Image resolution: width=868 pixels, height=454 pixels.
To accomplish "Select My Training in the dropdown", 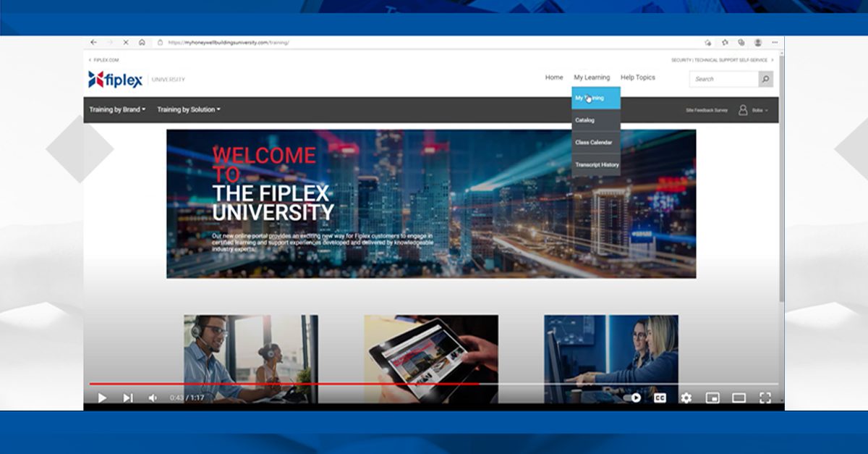I will tap(596, 98).
